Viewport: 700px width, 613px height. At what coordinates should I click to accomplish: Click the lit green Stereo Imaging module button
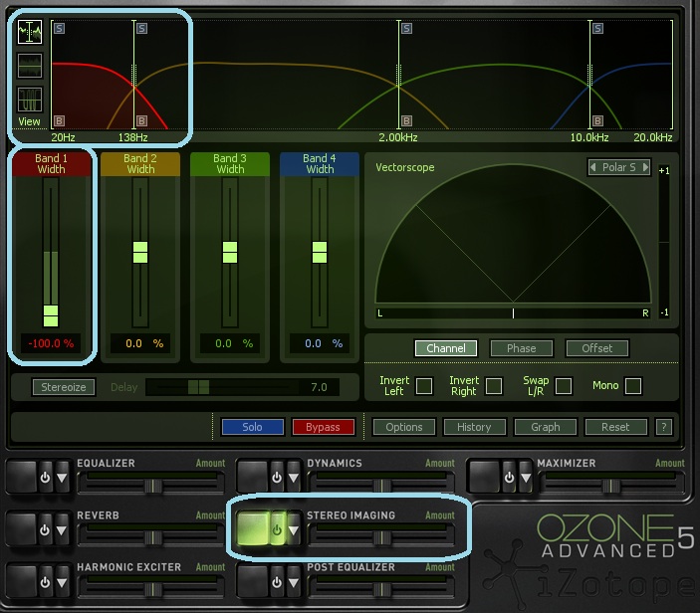(253, 529)
